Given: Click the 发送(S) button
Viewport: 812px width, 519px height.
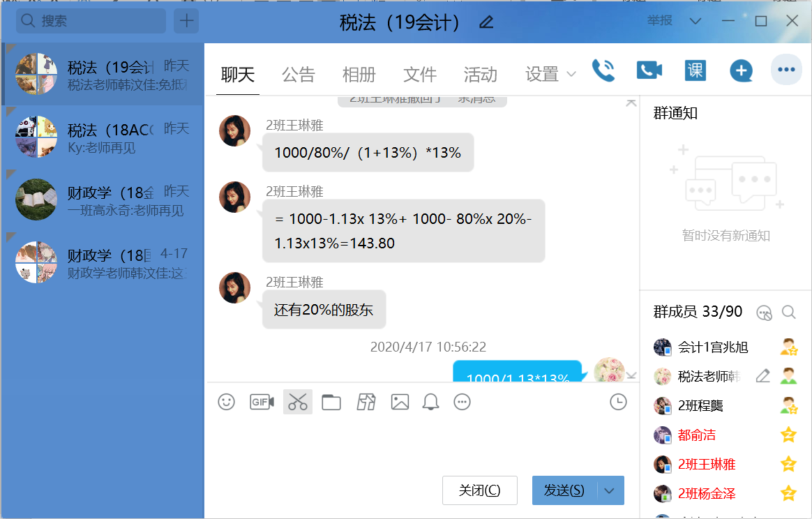Looking at the screenshot, I should pos(564,490).
